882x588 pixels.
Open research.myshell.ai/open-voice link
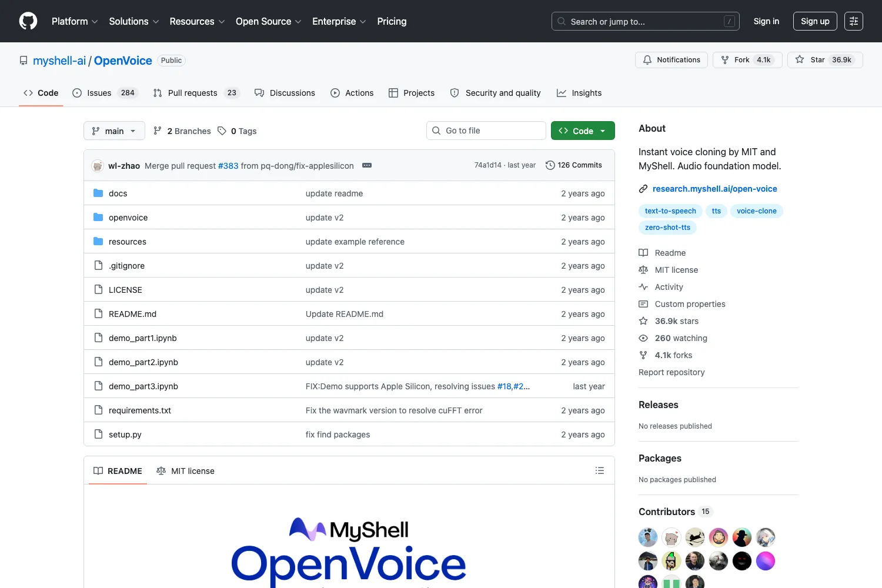coord(714,189)
